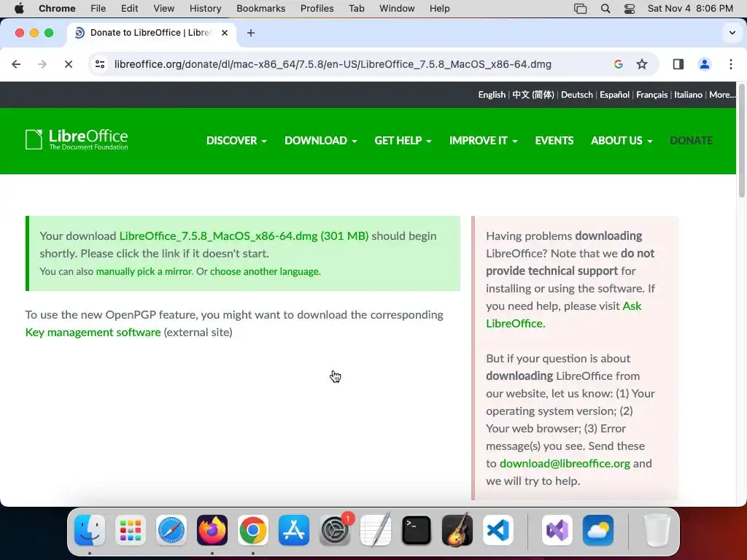The width and height of the screenshot is (747, 560).
Task: Click the LibreOffice_7.5.8_MacOS_x86-64.dmg download link
Action: pyautogui.click(x=244, y=236)
